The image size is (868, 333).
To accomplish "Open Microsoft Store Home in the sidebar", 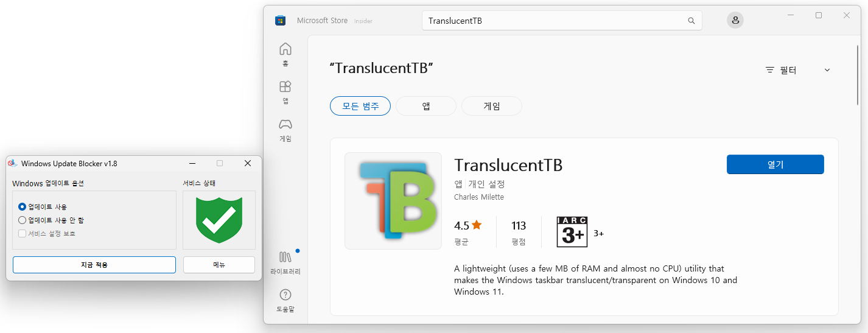I will (x=285, y=54).
